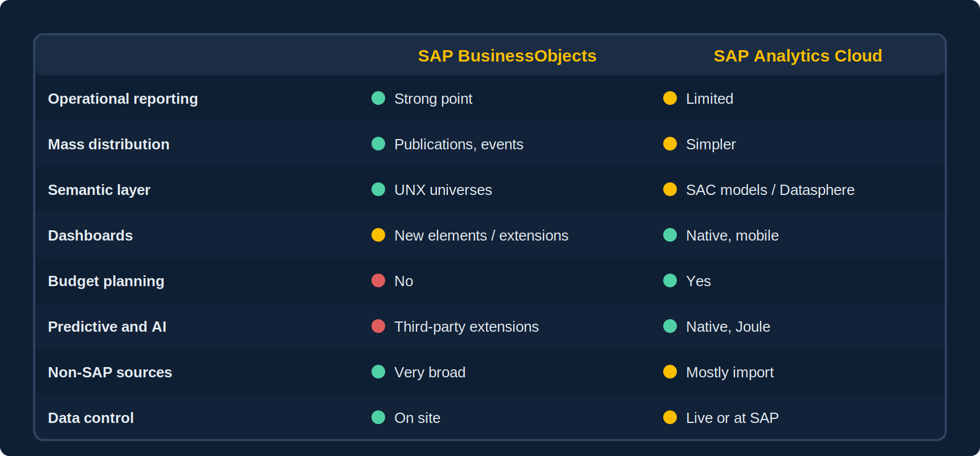Viewport: 980px width, 456px height.
Task: Click the "SAP BusinessObjects" column header
Action: [x=507, y=56]
